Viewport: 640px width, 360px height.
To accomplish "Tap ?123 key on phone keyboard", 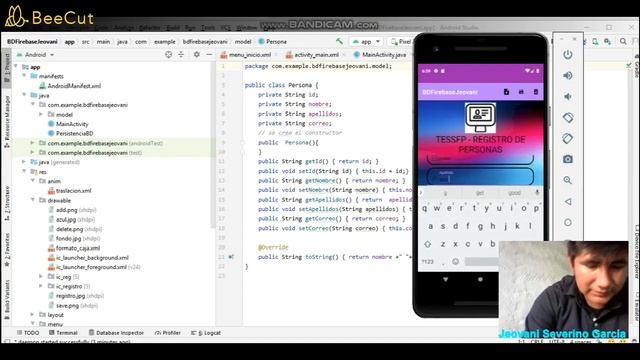I will click(x=427, y=262).
